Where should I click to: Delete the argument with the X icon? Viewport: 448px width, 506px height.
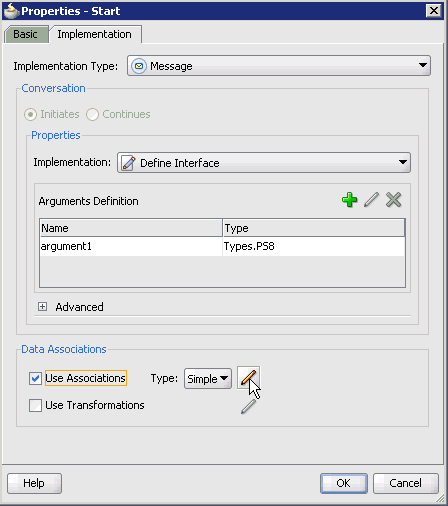coord(393,200)
